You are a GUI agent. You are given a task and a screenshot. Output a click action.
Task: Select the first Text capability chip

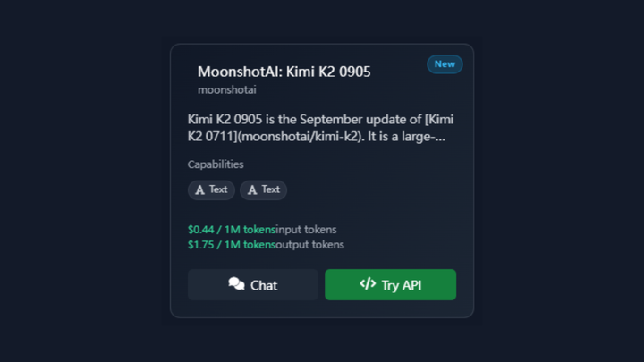point(211,189)
